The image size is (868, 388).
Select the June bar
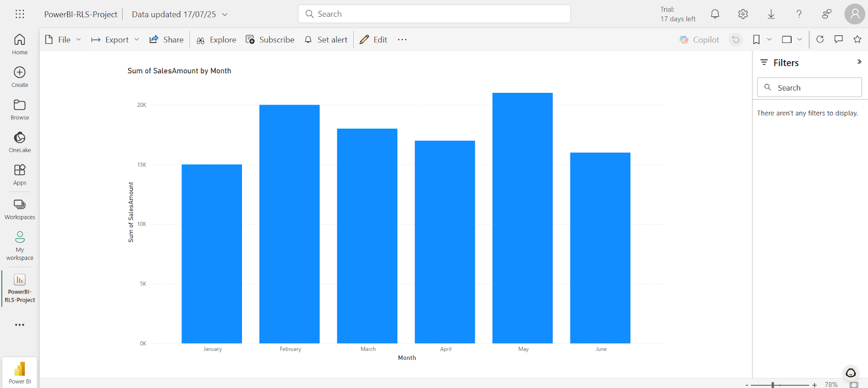(x=600, y=248)
